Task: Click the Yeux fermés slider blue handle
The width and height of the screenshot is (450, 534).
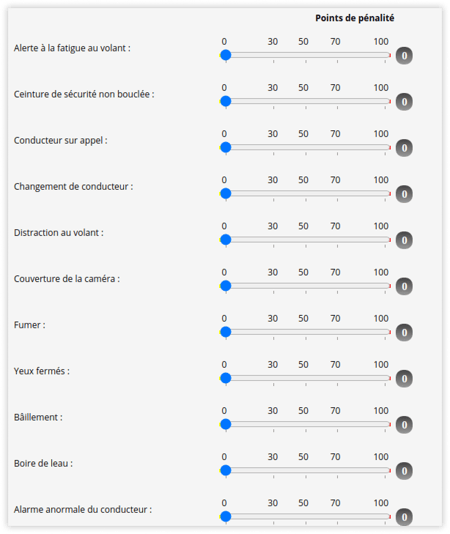Action: click(x=226, y=378)
